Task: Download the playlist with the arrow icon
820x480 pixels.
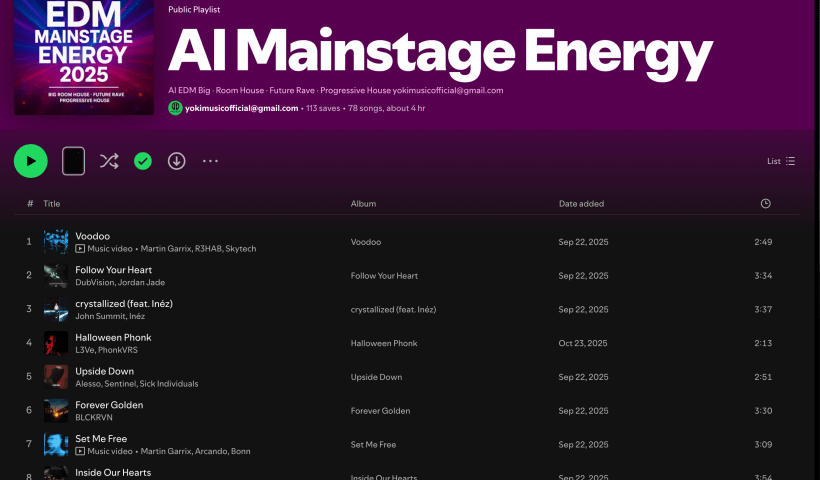Action: click(177, 161)
